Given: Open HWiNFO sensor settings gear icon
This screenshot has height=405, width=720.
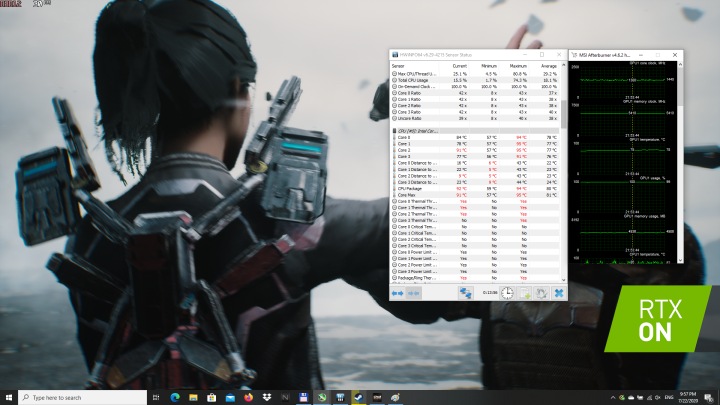Looking at the screenshot, I should tap(541, 293).
